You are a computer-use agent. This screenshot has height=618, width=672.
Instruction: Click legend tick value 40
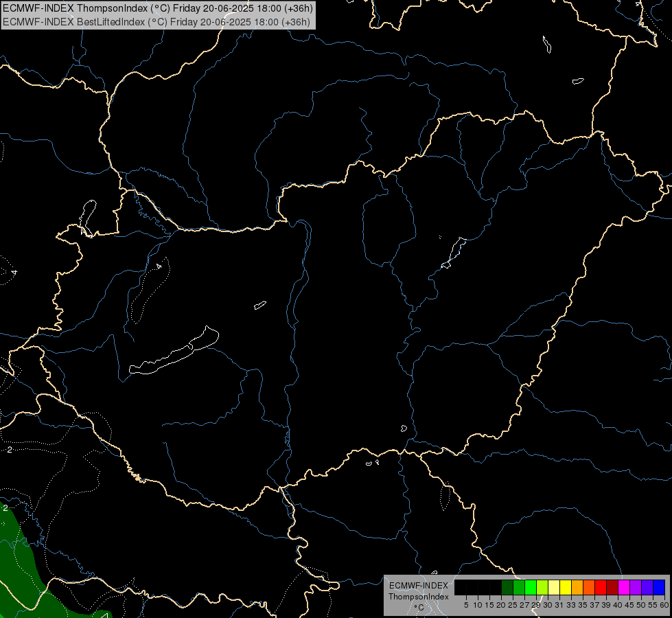(618, 605)
